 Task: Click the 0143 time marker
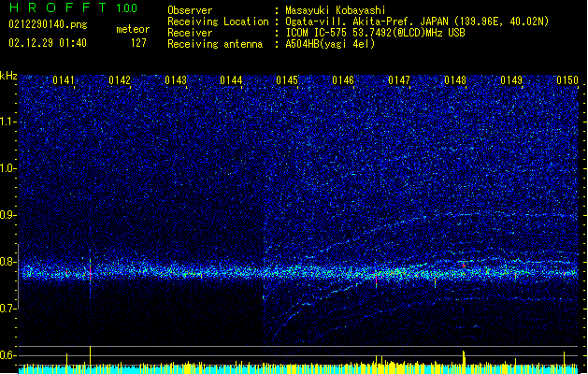click(176, 80)
